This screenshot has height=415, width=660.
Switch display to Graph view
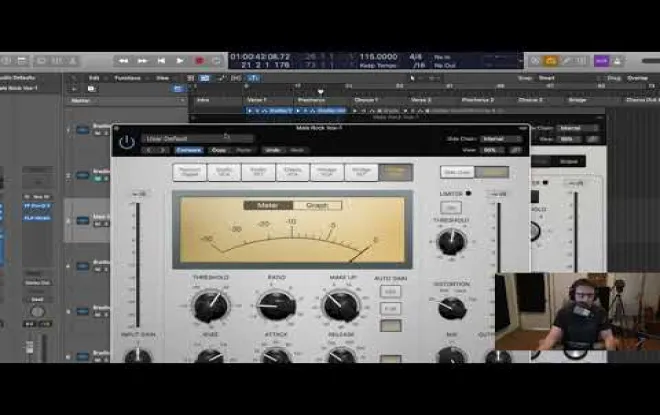coord(317,205)
